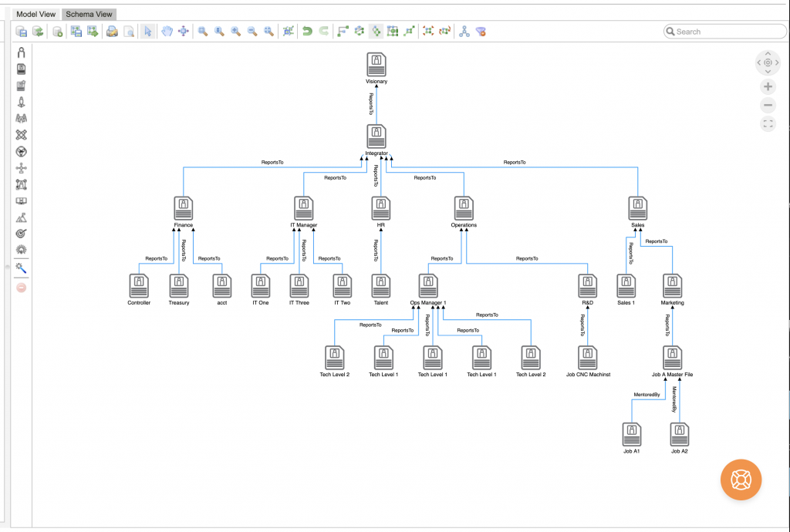790x532 pixels.
Task: Click the target icon in the left sidebar
Action: (21, 232)
